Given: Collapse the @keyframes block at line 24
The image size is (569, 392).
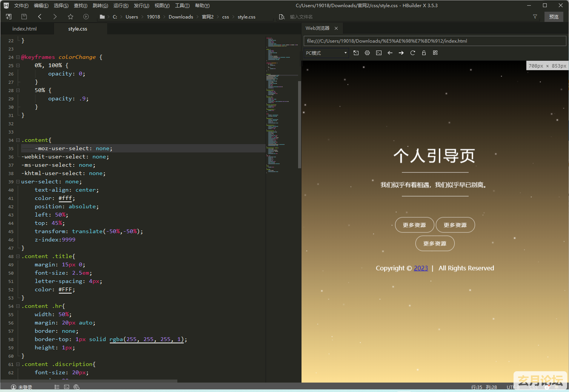Looking at the screenshot, I should click(18, 57).
